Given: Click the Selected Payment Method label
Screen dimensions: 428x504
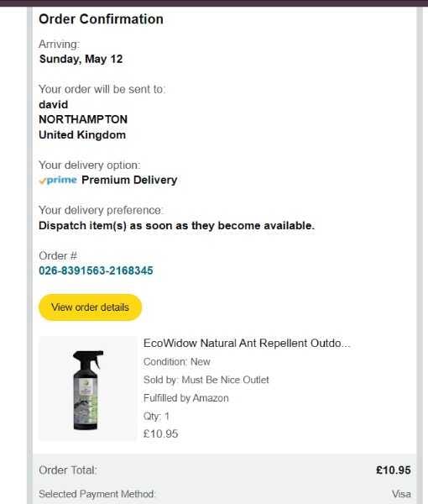Looking at the screenshot, I should pyautogui.click(x=97, y=494).
